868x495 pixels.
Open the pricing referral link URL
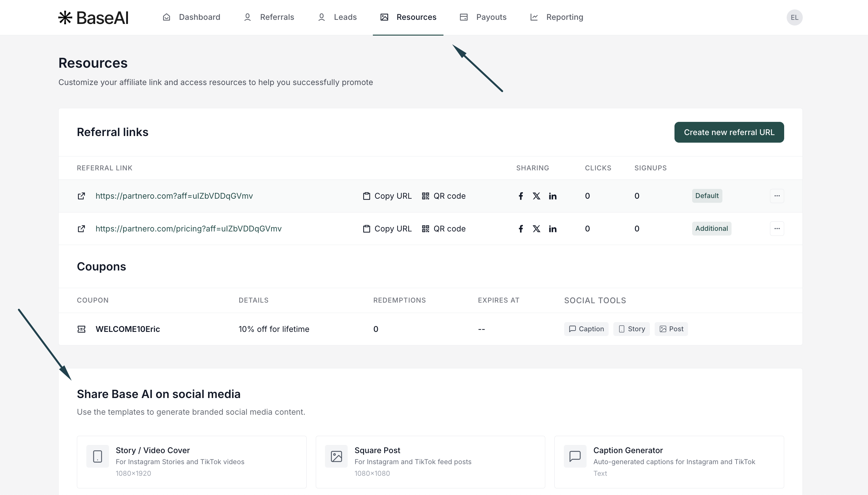(x=188, y=229)
